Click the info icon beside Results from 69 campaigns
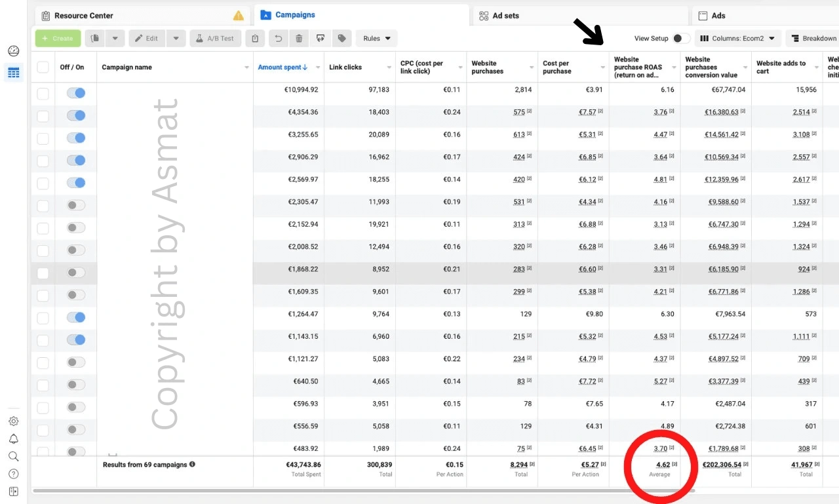Image resolution: width=839 pixels, height=504 pixels. [x=192, y=465]
